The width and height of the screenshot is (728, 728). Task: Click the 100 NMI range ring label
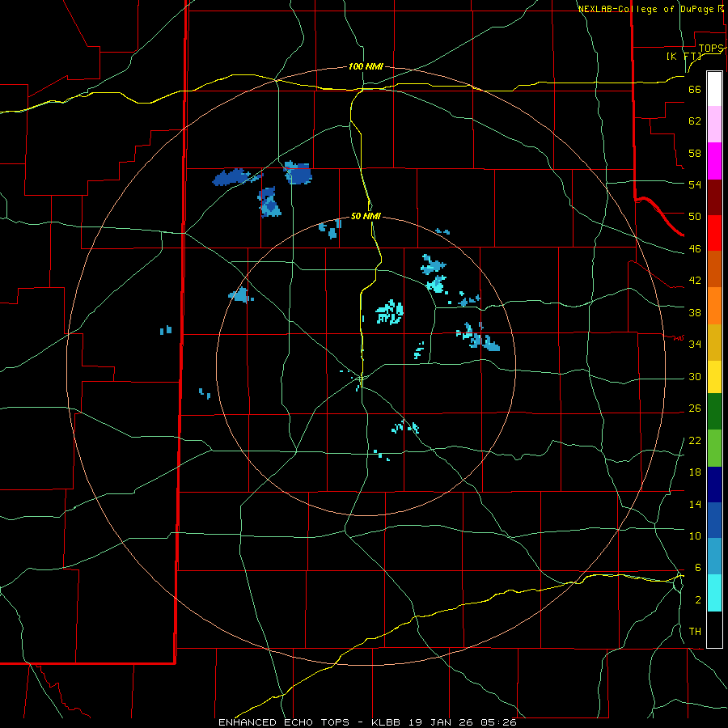[366, 66]
